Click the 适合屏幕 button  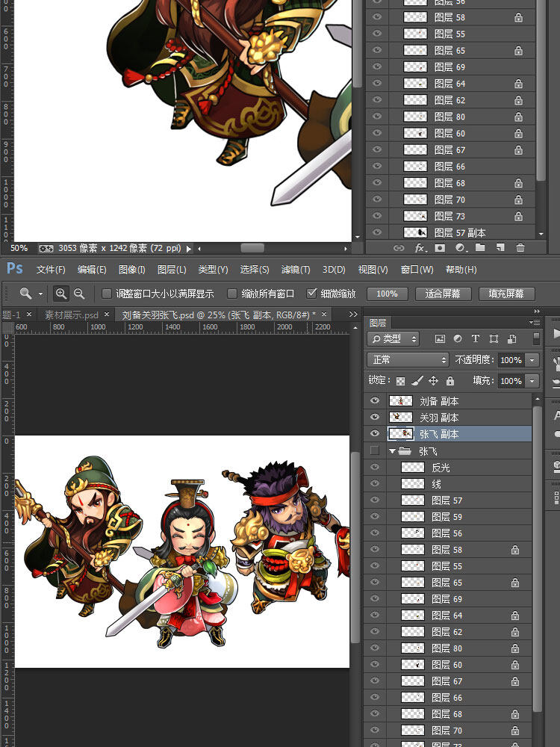tap(443, 294)
